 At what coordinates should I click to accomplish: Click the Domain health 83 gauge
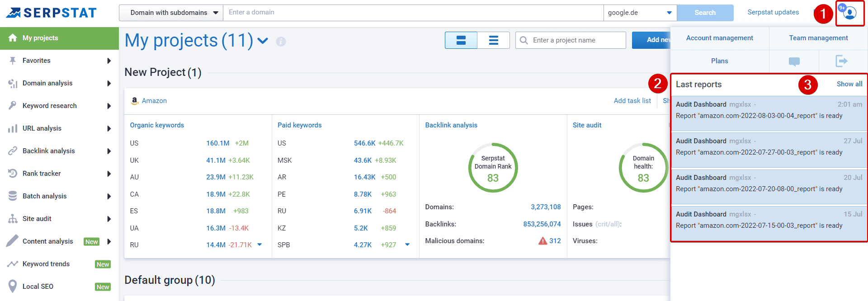(643, 168)
